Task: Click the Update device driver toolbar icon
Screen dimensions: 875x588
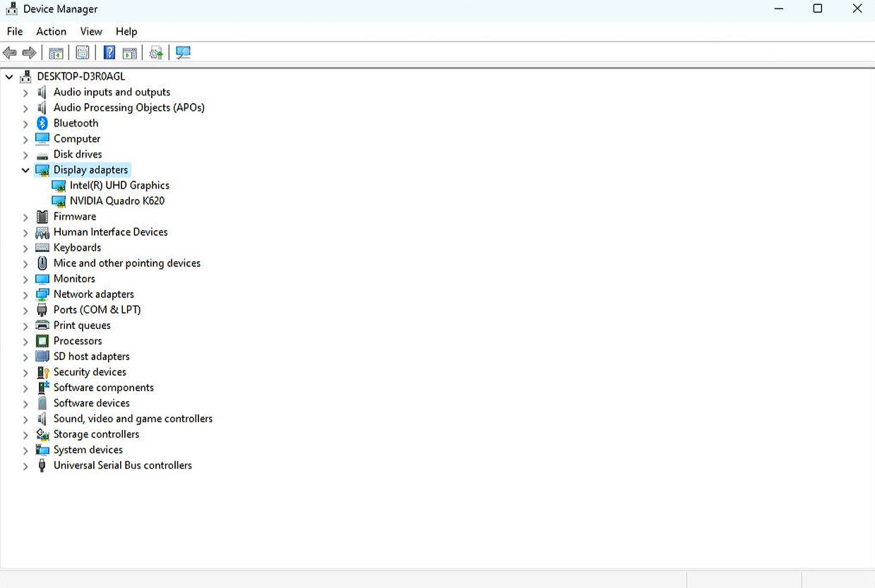Action: point(156,53)
